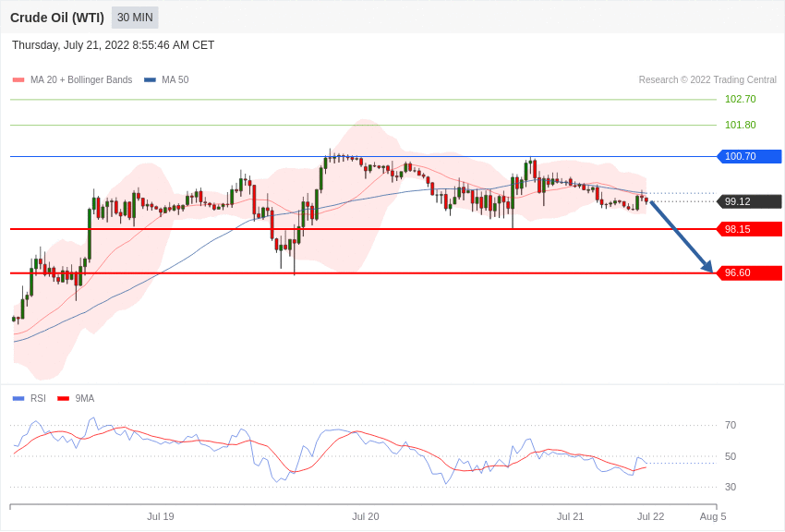The image size is (785, 532).
Task: Click the 30 MIN timeframe badge
Action: (x=135, y=18)
